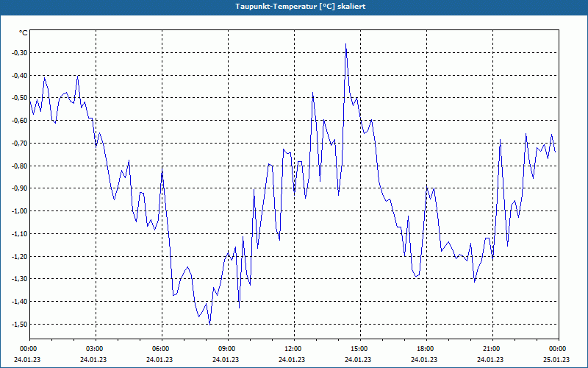Select the 24.01.23 date under 21:00

[490, 359]
